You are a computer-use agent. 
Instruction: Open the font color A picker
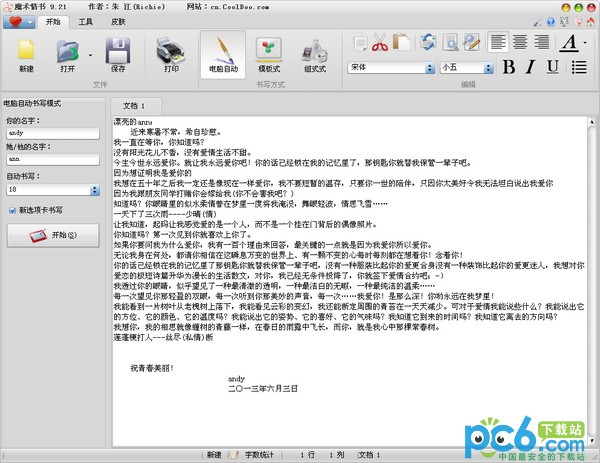coord(571,42)
